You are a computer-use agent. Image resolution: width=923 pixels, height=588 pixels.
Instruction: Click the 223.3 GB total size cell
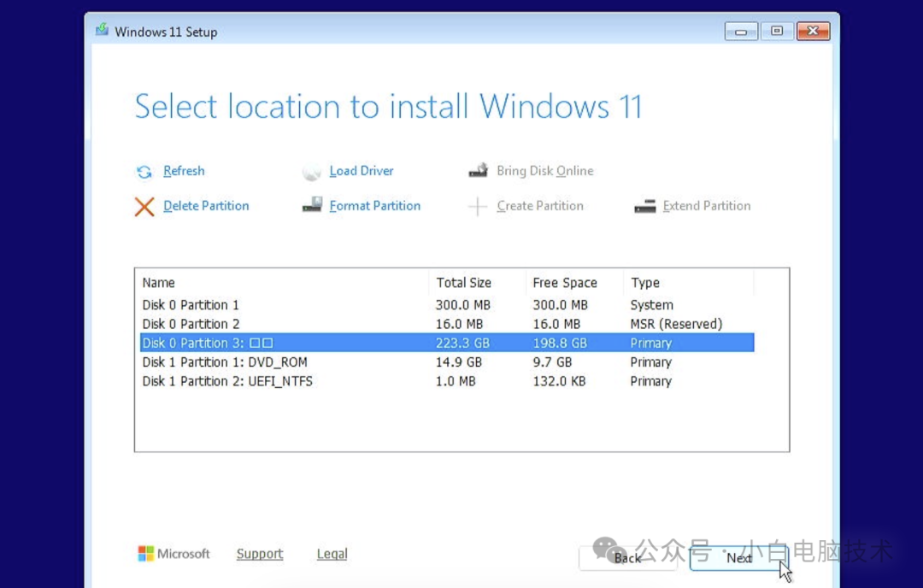point(462,344)
